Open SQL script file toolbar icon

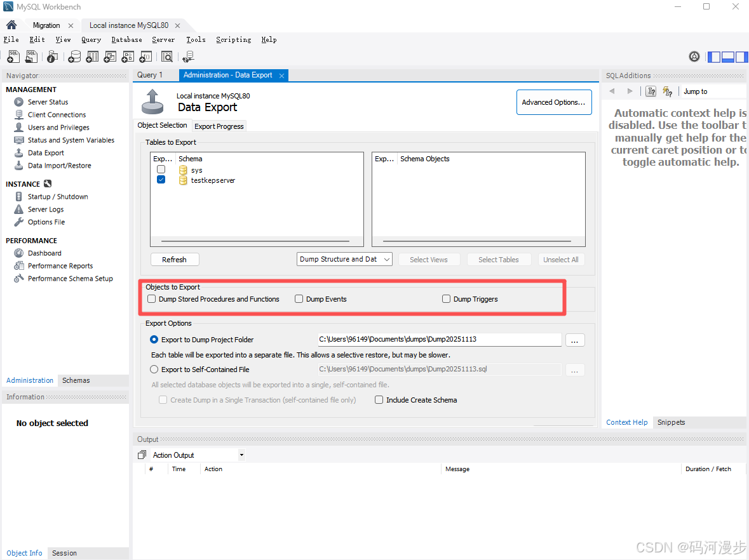coord(31,57)
